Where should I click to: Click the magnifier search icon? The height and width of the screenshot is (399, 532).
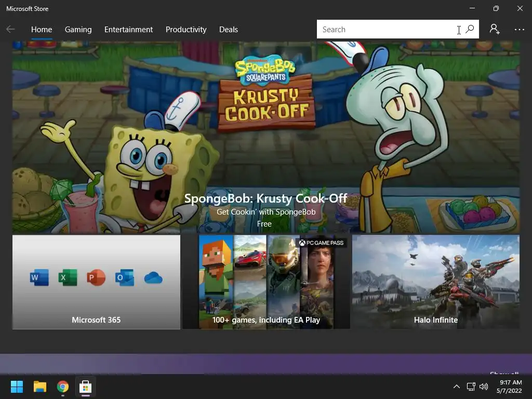click(x=470, y=29)
